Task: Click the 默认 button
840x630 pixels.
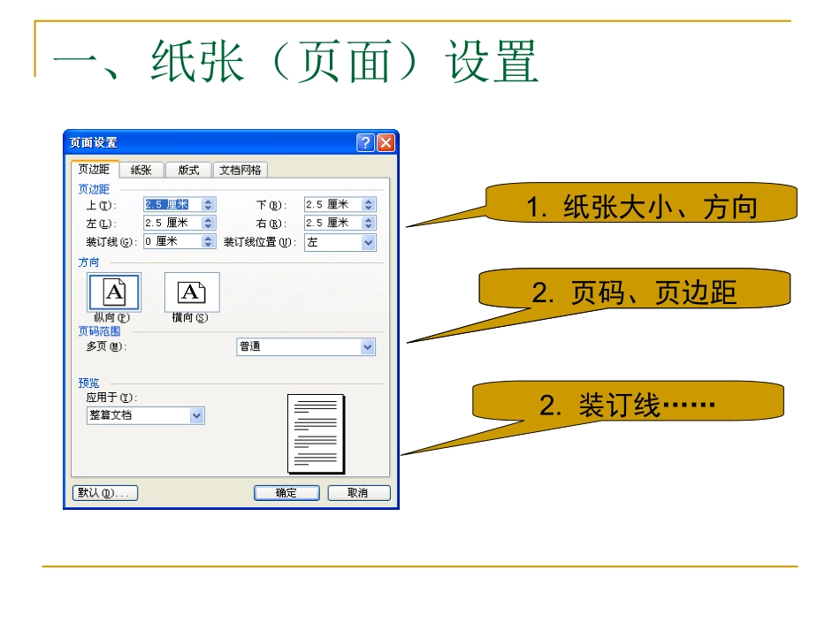Action: tap(105, 493)
